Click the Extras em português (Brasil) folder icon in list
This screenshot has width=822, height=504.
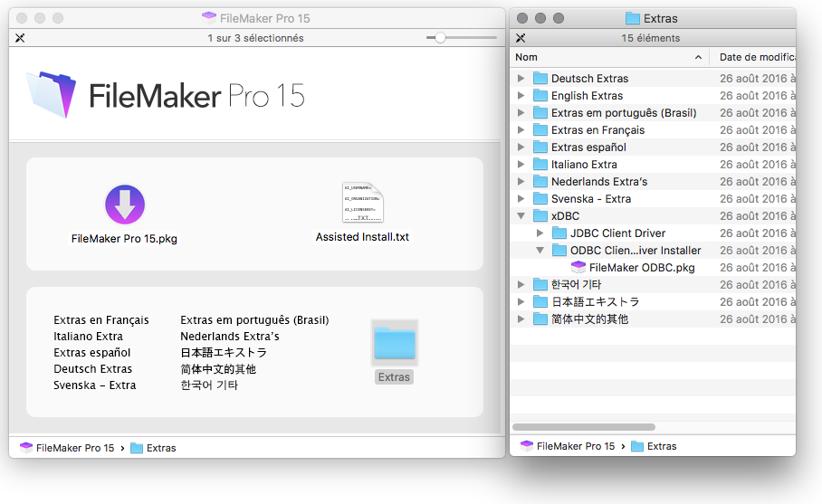point(540,112)
